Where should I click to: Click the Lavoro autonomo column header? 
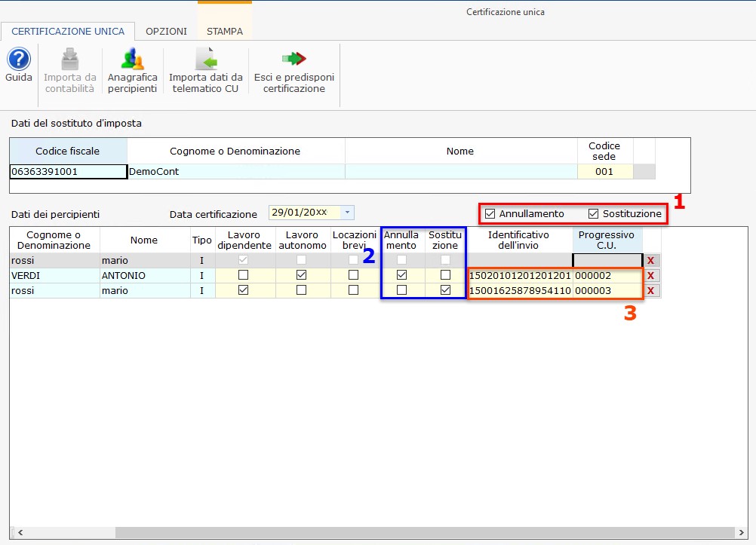pyautogui.click(x=303, y=240)
